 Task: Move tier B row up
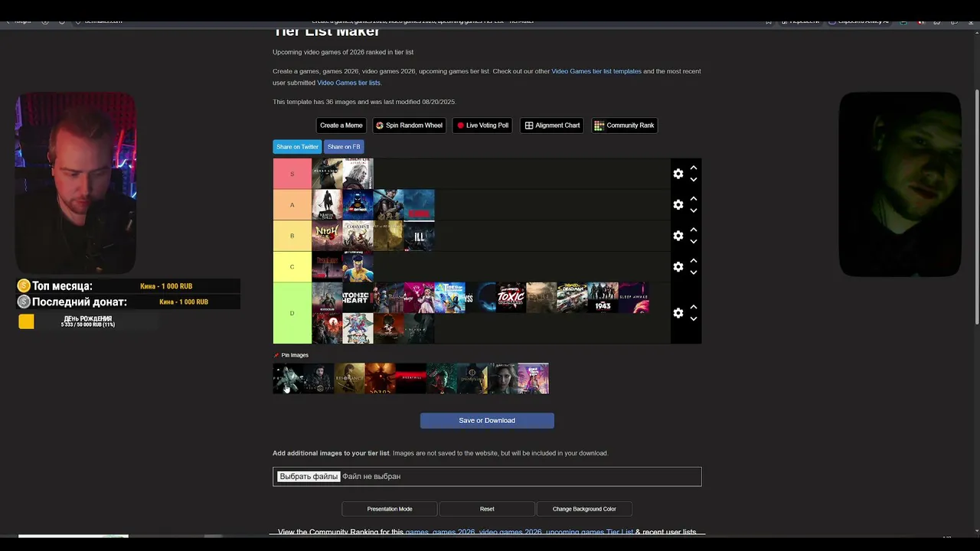[693, 230]
